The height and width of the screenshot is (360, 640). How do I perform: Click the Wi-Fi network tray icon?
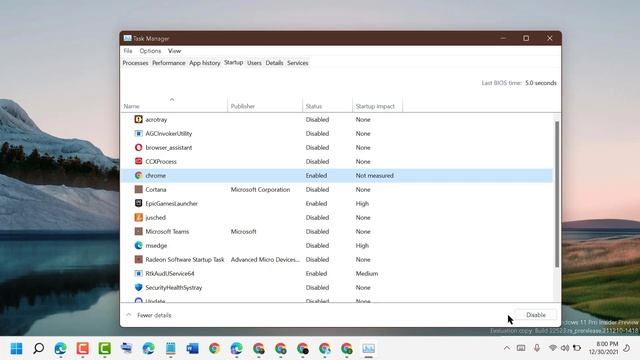tap(553, 348)
